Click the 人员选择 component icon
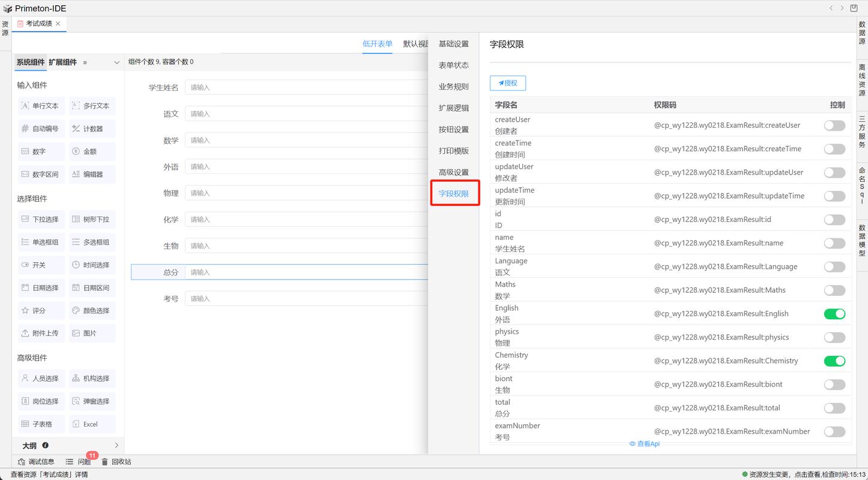 click(x=41, y=378)
